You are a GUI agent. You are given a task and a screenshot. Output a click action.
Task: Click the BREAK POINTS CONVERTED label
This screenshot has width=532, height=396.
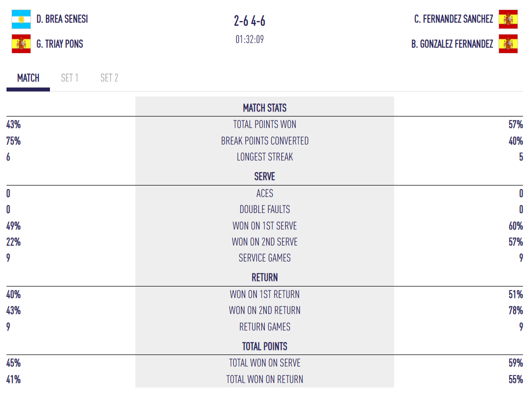click(265, 141)
